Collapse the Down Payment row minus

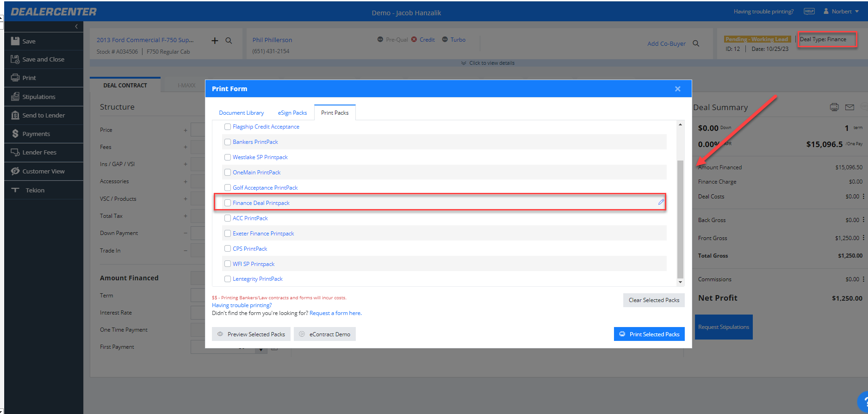(186, 233)
